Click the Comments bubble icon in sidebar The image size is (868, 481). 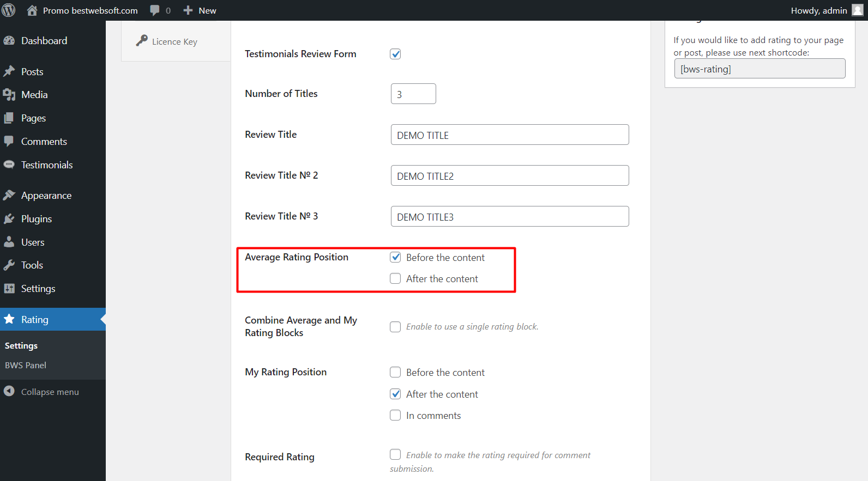(9, 142)
